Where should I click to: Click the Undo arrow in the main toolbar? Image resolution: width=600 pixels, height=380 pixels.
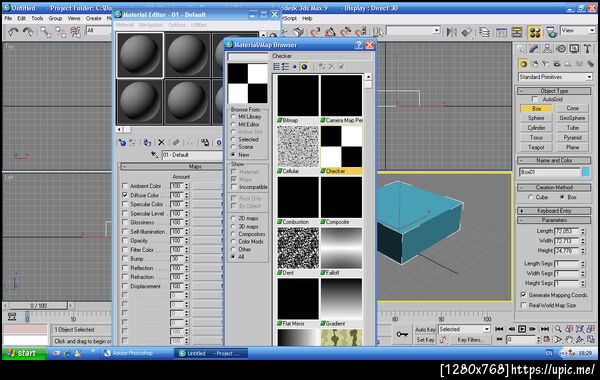coord(13,32)
